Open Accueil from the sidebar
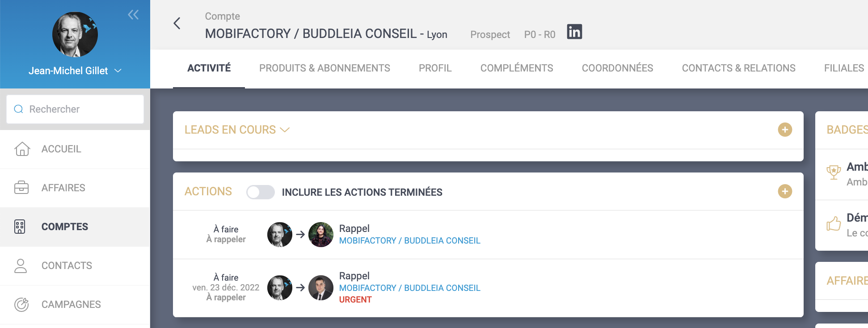 point(61,149)
